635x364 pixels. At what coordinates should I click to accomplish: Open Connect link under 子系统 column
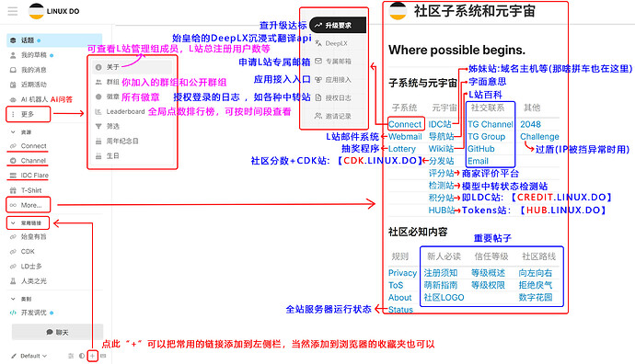(x=405, y=124)
